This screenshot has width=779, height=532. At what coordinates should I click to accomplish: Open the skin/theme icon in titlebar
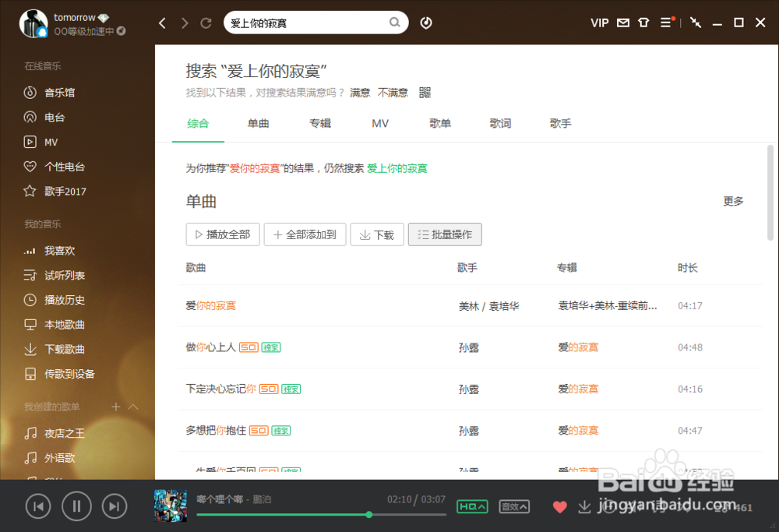pos(644,23)
